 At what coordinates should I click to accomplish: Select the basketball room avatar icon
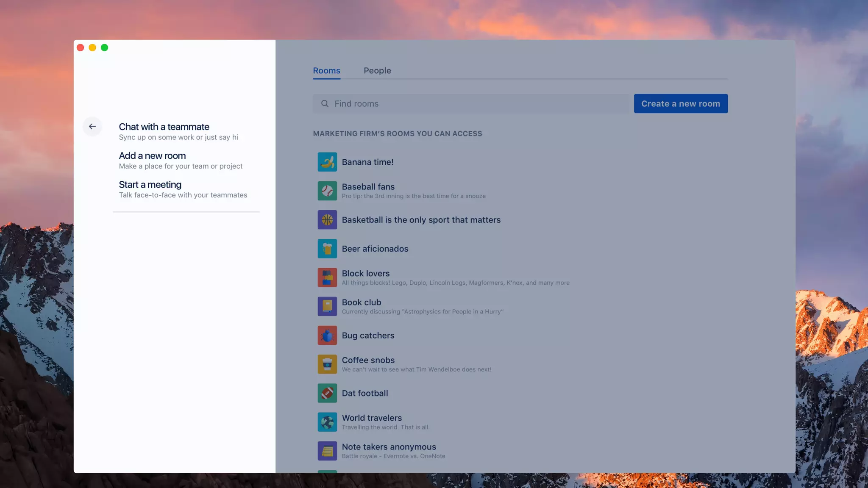pyautogui.click(x=327, y=220)
